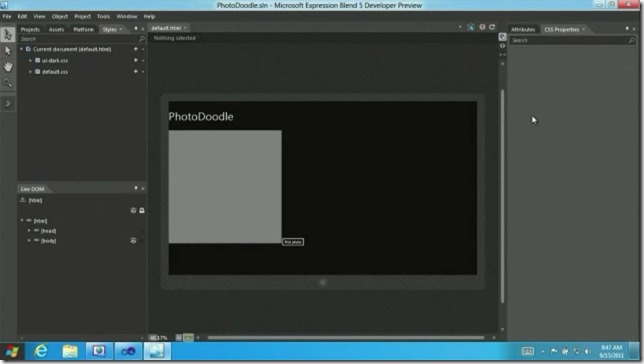Screen dimensions: 644x364
Task: Click the Windows Start button
Action: [12, 351]
